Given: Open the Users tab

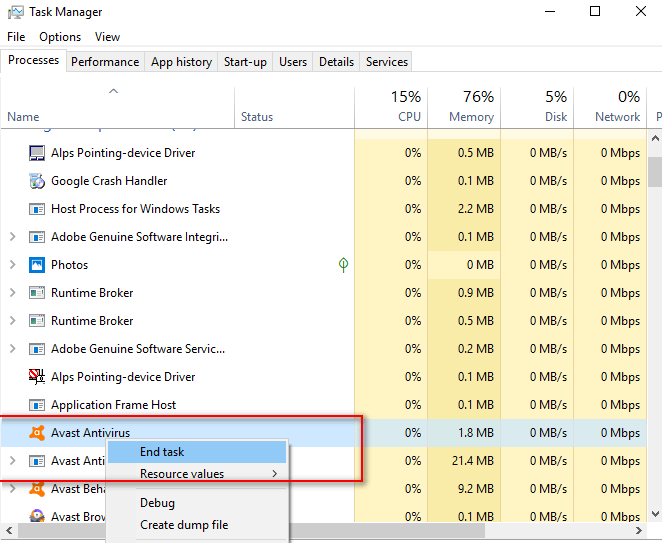Looking at the screenshot, I should [x=293, y=62].
